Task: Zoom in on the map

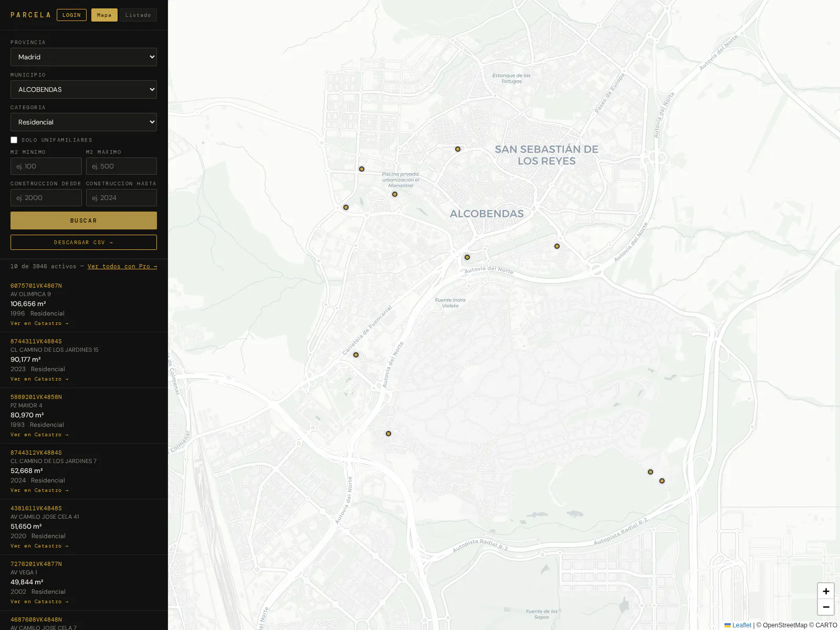Action: (x=826, y=591)
